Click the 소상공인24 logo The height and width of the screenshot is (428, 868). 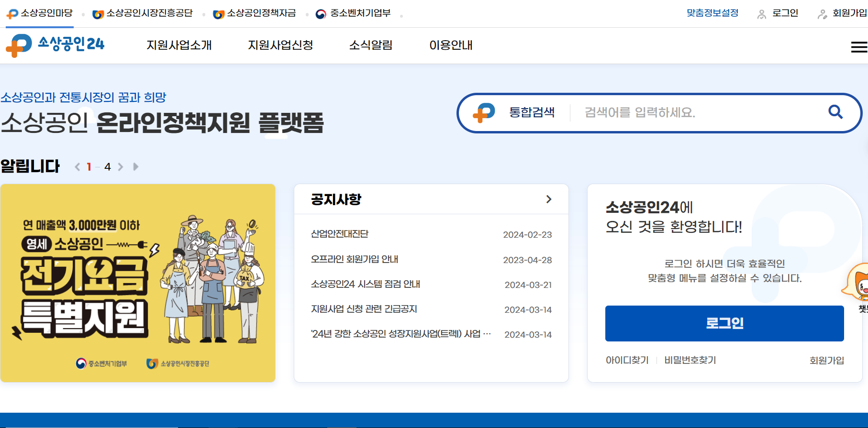point(55,45)
